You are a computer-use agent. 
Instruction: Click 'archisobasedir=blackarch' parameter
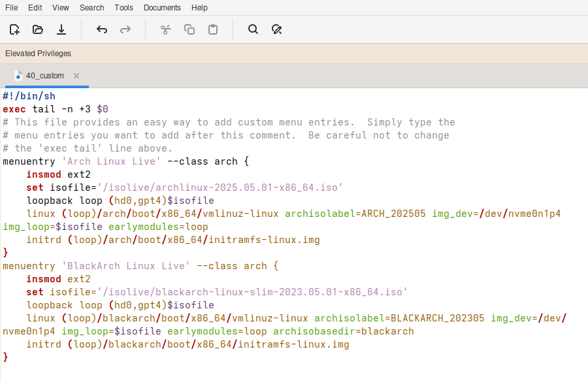tap(344, 331)
